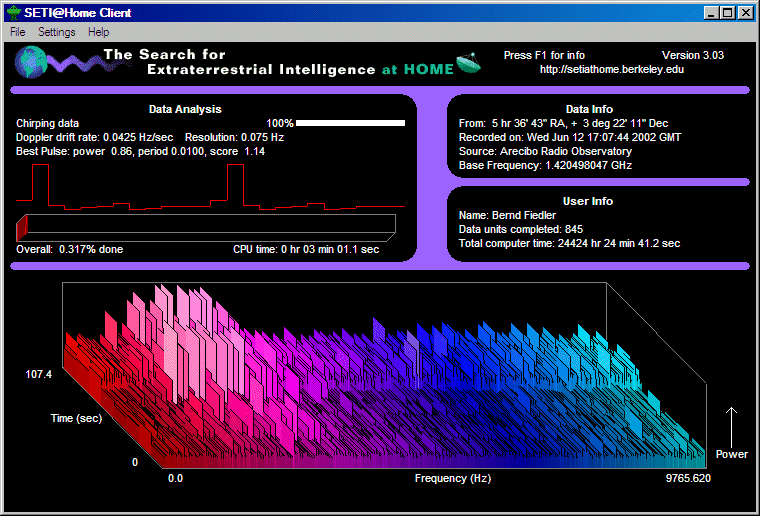This screenshot has height=516, width=760.
Task: Minimize the SETI@Home Client window
Action: pos(711,13)
